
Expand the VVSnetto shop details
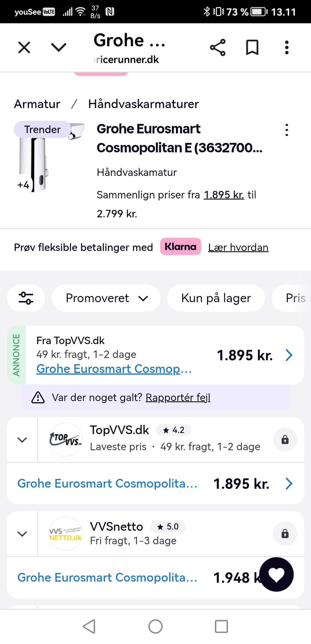pos(22,534)
